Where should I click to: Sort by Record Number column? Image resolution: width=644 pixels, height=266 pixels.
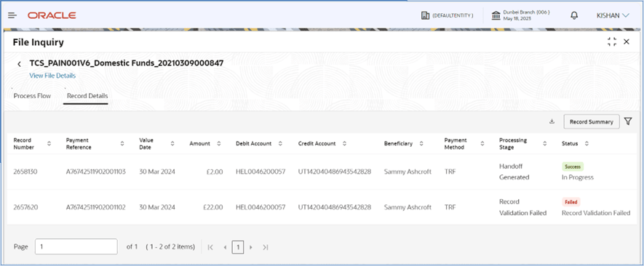[49, 143]
